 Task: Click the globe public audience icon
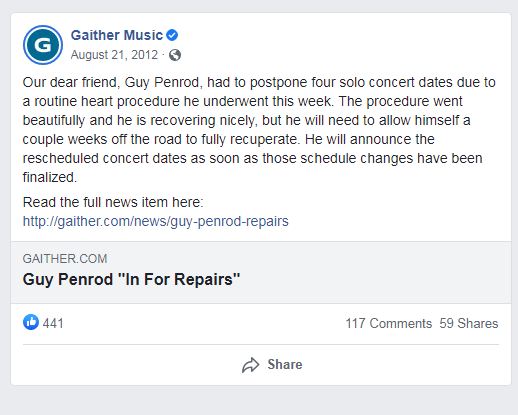(175, 55)
